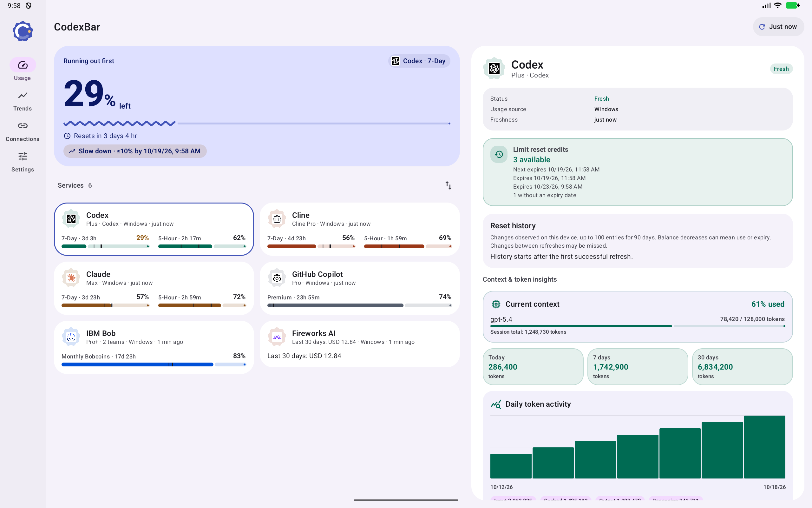The height and width of the screenshot is (508, 812).
Task: Click the GitHub Copilot Premium progress bar
Action: 359,305
